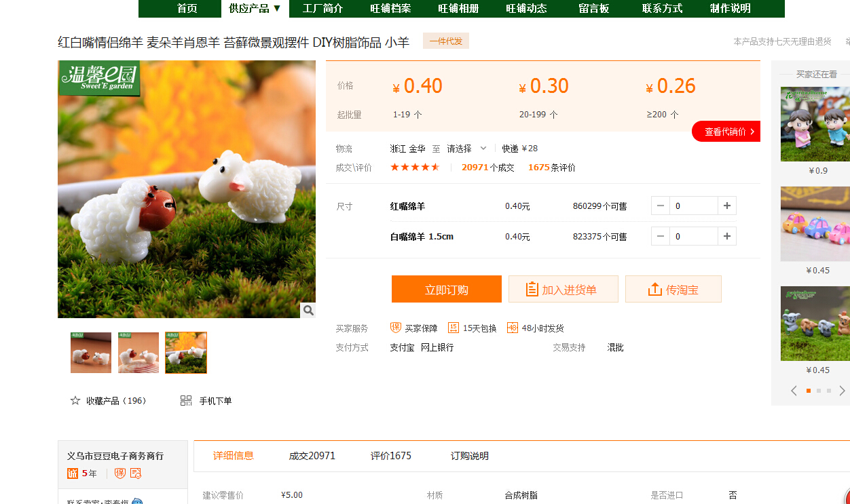850x504 pixels.
Task: Click the 立即订购 button
Action: tap(446, 290)
